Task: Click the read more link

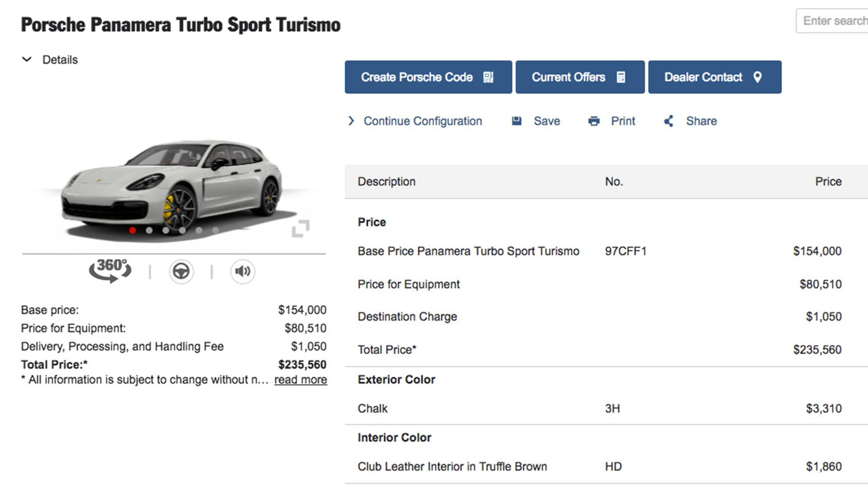Action: click(300, 380)
